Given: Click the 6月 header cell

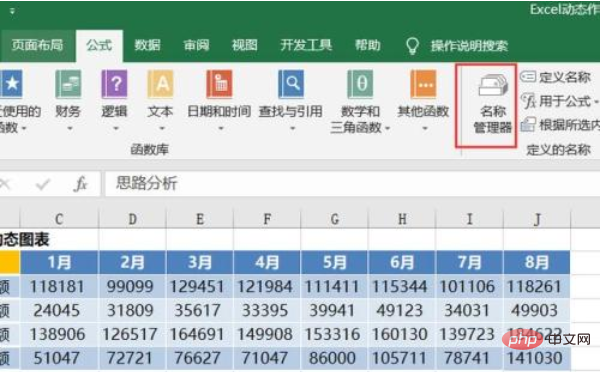Looking at the screenshot, I should point(402,262).
